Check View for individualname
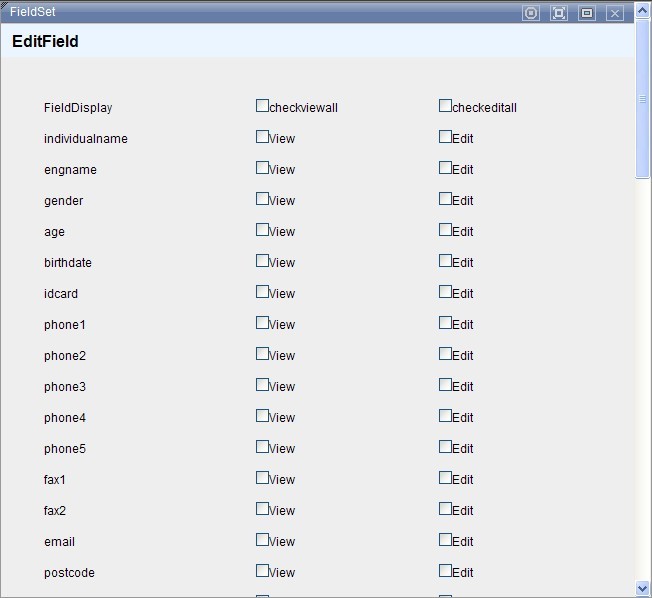This screenshot has width=652, height=598. coord(262,137)
